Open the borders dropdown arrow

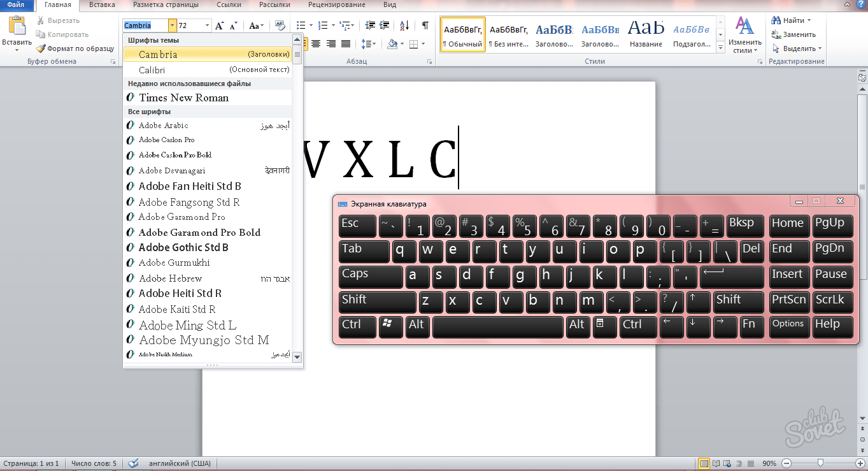423,44
